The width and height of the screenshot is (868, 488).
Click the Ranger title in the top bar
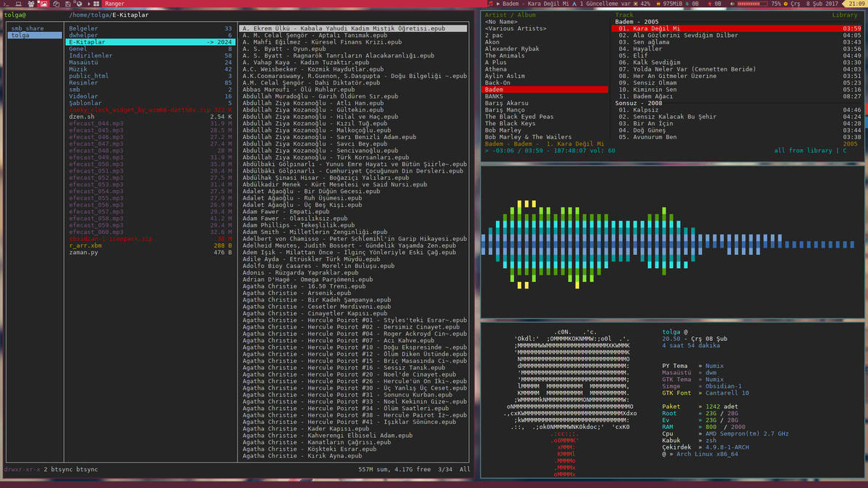115,4
